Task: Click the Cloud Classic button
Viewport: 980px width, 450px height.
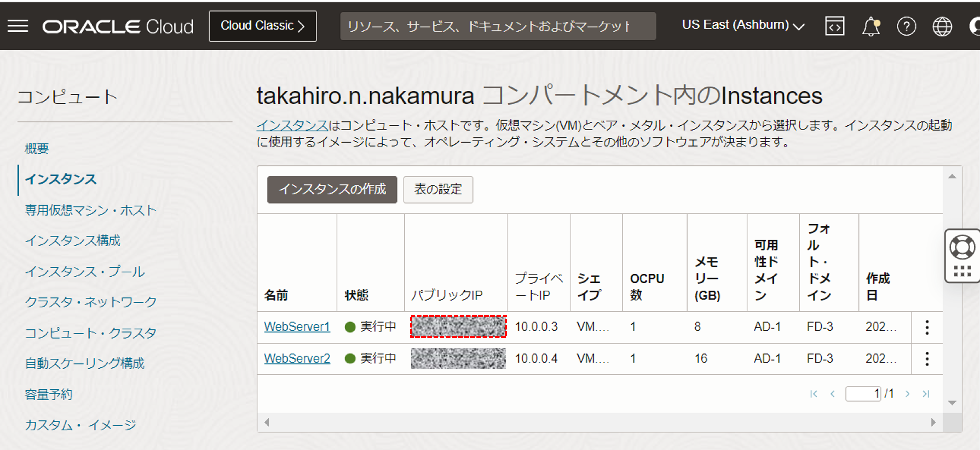Action: (x=263, y=26)
